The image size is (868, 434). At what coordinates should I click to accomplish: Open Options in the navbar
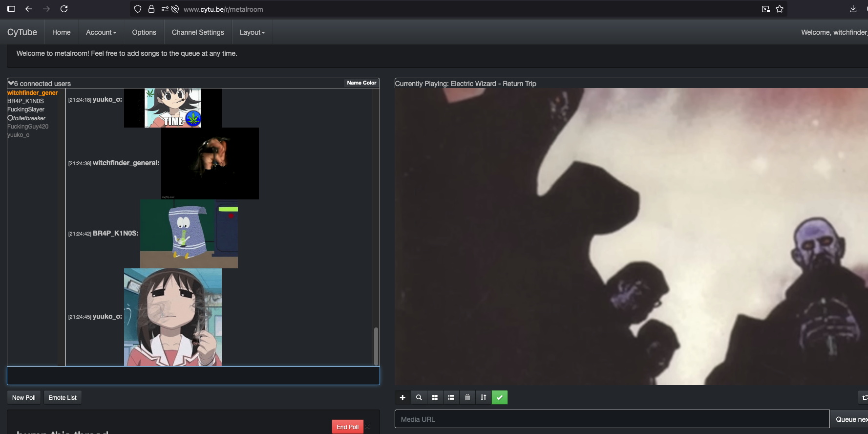click(144, 32)
